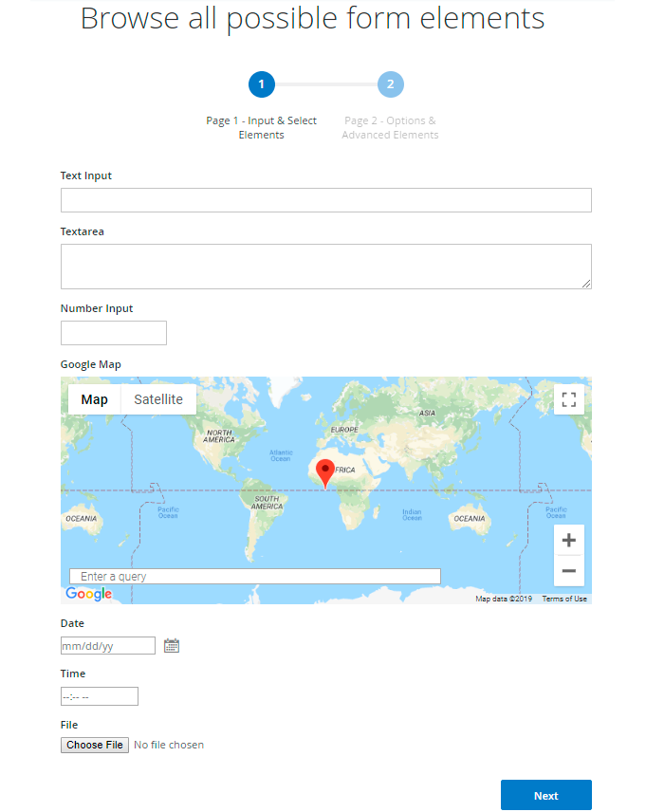Toggle fullscreen view on the map
Screen dimensions: 646x812
click(569, 399)
